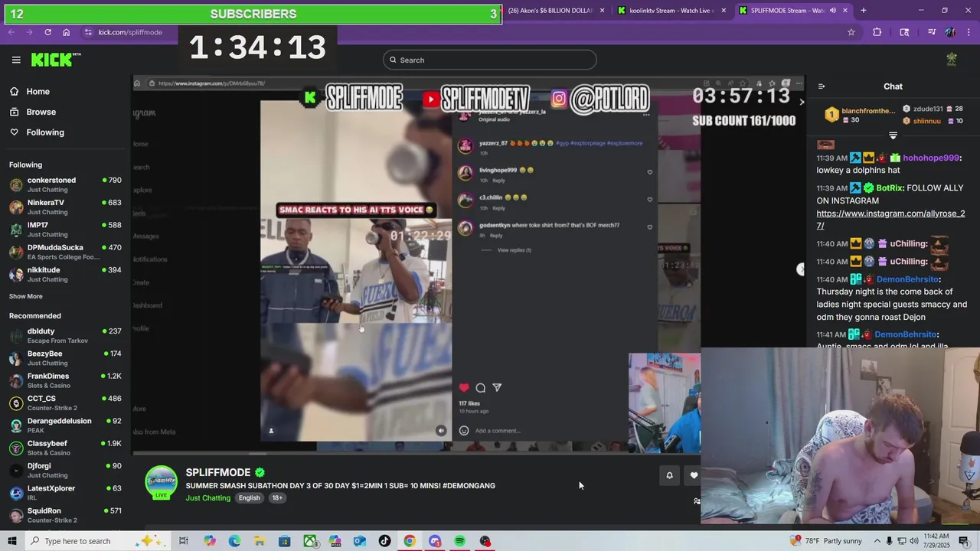
Task: Open the weather widget on taskbar
Action: 827,541
